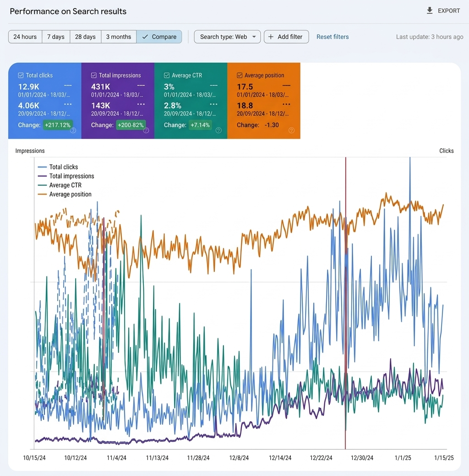Open help icon on Total clicks card
Screen dimensions: 469x476
point(73,130)
